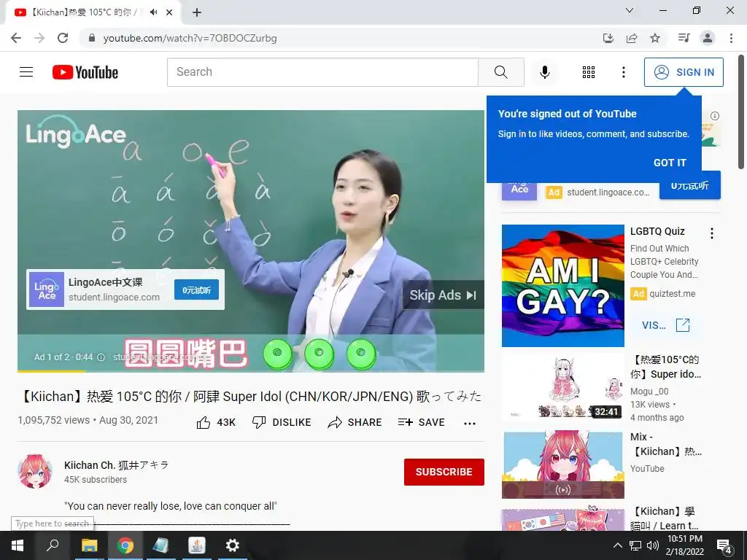Open more actions ellipsis below video
747x560 pixels.
[470, 424]
